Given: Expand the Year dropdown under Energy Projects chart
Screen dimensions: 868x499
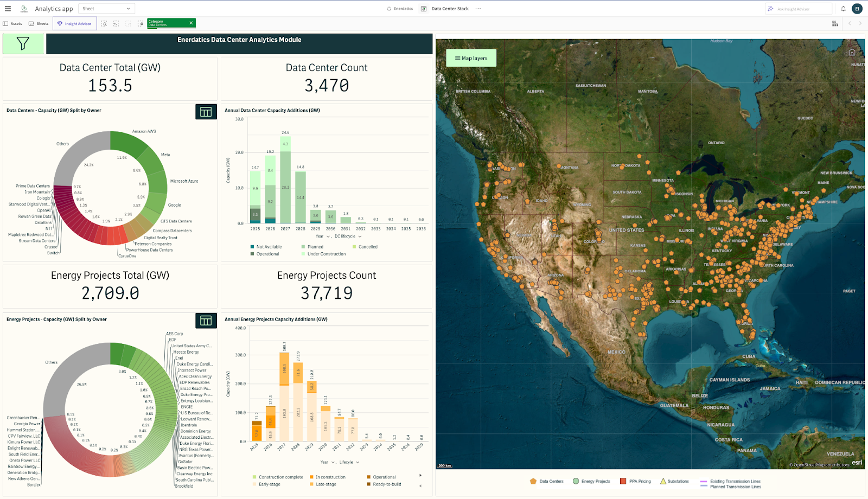Looking at the screenshot, I should 327,462.
